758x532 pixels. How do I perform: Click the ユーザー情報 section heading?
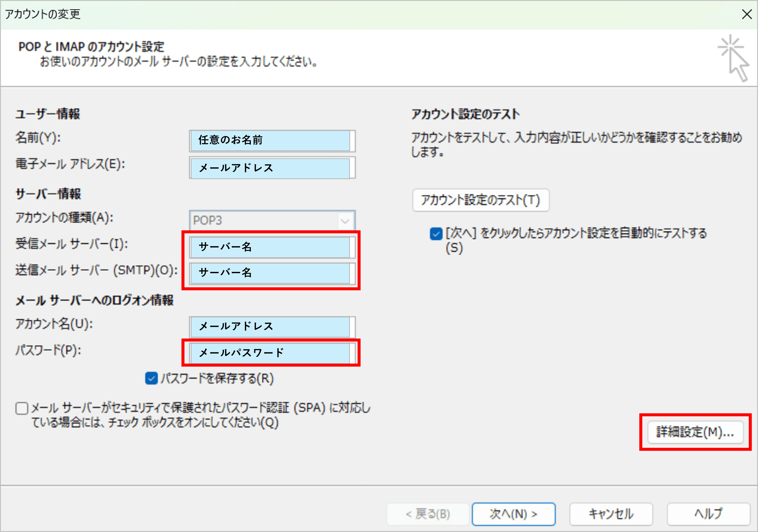pos(48,114)
